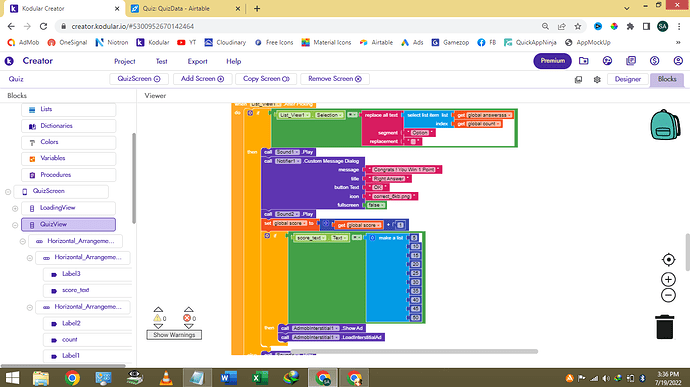
Task: Open QuizScreen screen selector dropdown
Action: [x=139, y=79]
